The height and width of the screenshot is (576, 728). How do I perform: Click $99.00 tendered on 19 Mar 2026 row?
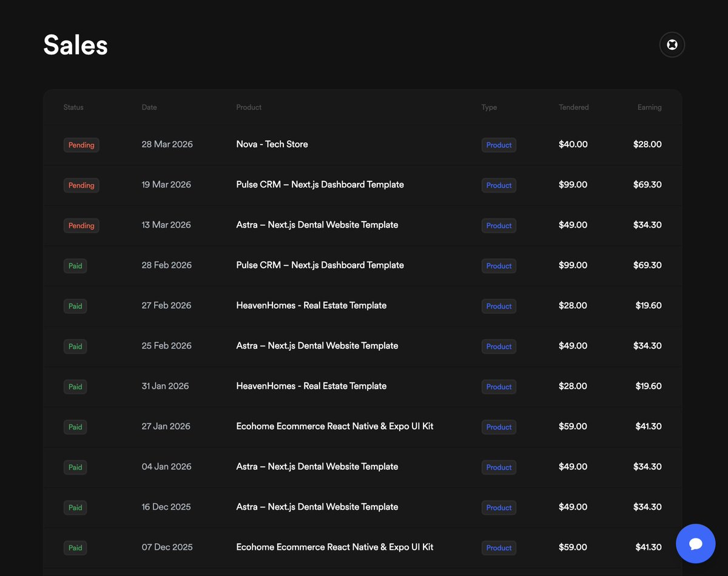tap(573, 185)
